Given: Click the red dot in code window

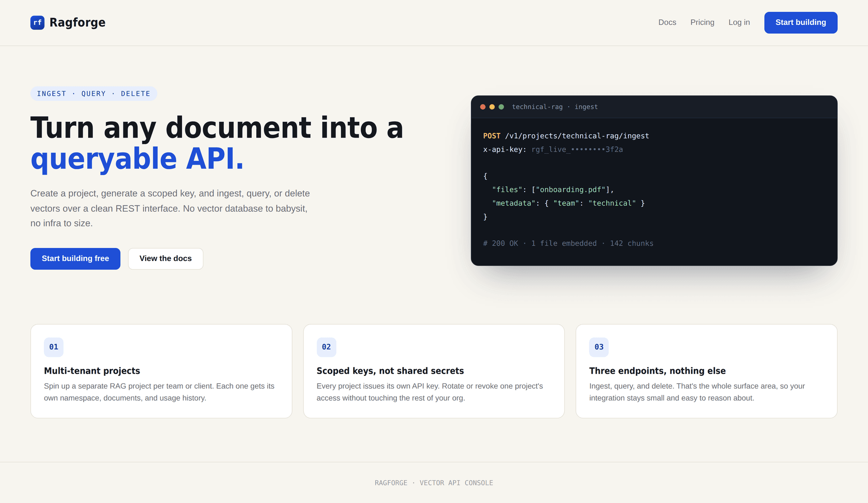Looking at the screenshot, I should (483, 107).
